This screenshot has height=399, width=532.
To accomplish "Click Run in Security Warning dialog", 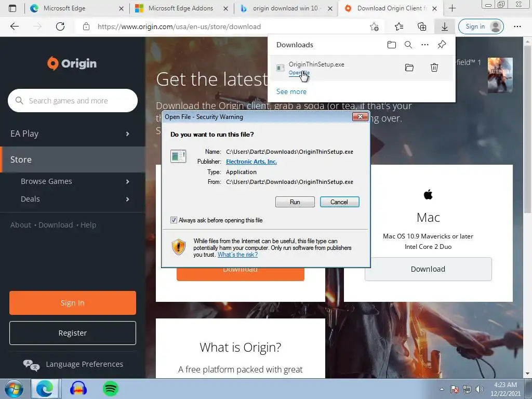I will [295, 202].
